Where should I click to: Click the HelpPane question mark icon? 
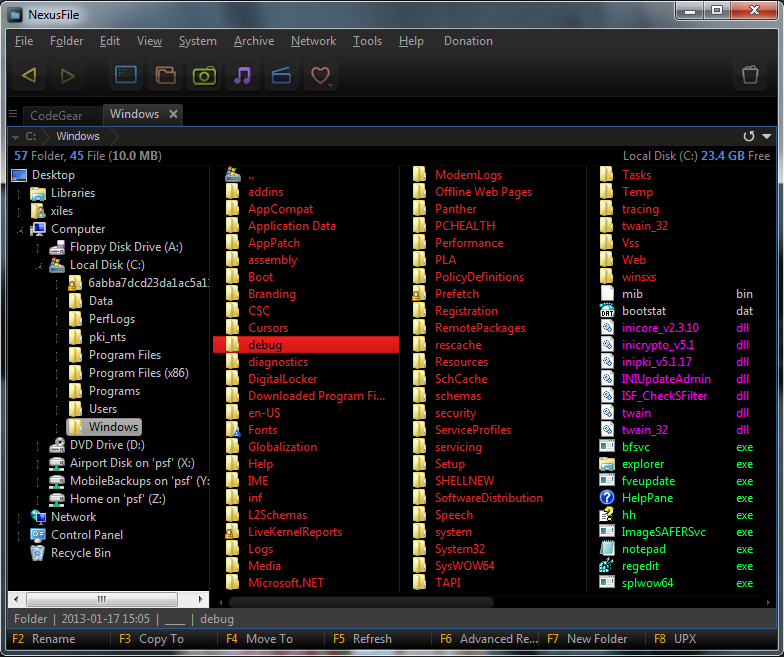point(606,498)
